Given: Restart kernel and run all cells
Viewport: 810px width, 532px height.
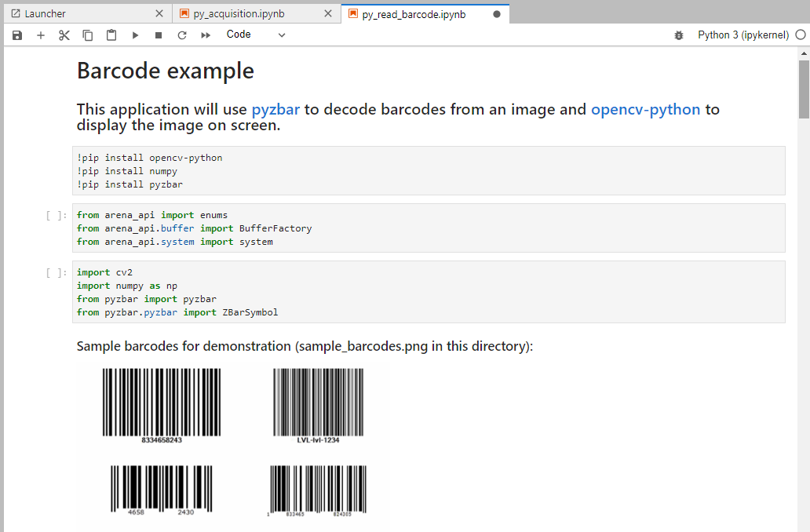Looking at the screenshot, I should (206, 35).
